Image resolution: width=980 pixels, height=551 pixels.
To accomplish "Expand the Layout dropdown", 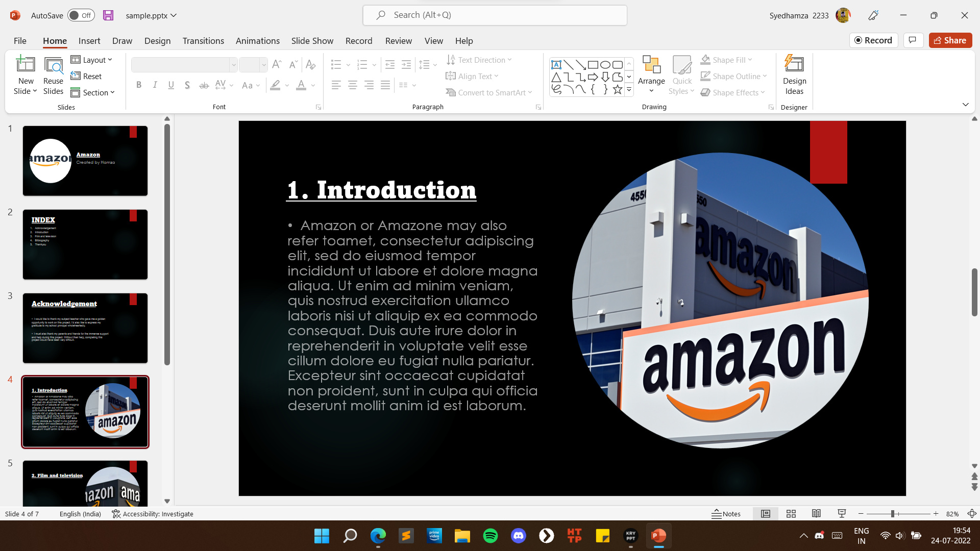I will pos(92,60).
